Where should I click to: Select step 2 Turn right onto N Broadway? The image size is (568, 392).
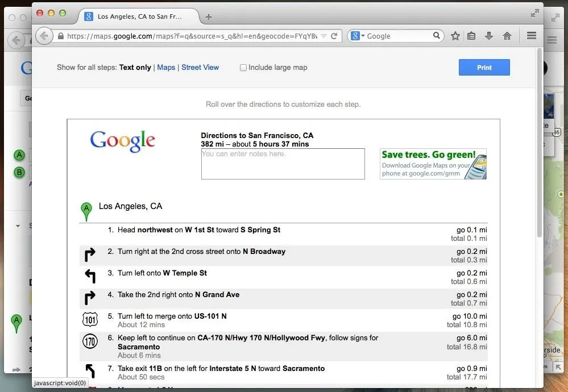283,256
